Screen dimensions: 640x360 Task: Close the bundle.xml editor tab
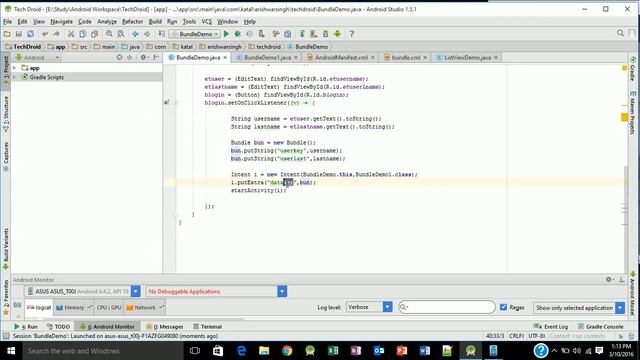coord(425,58)
